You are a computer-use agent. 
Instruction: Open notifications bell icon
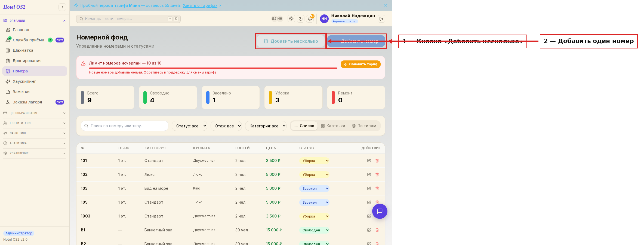click(310, 19)
